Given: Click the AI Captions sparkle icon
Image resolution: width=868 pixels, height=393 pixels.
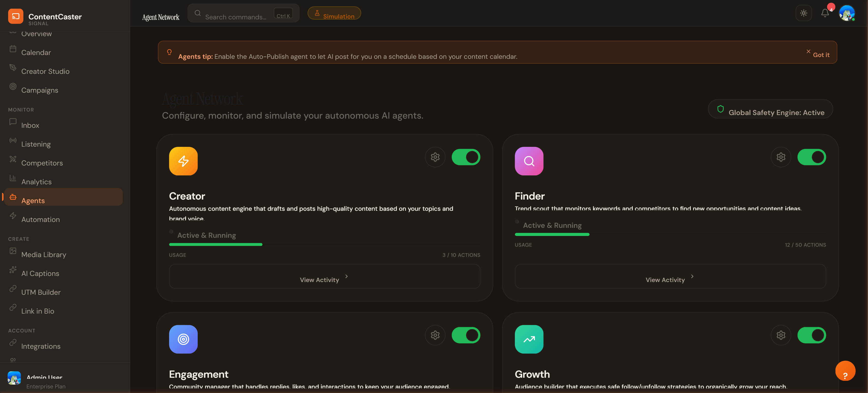Looking at the screenshot, I should tap(13, 270).
